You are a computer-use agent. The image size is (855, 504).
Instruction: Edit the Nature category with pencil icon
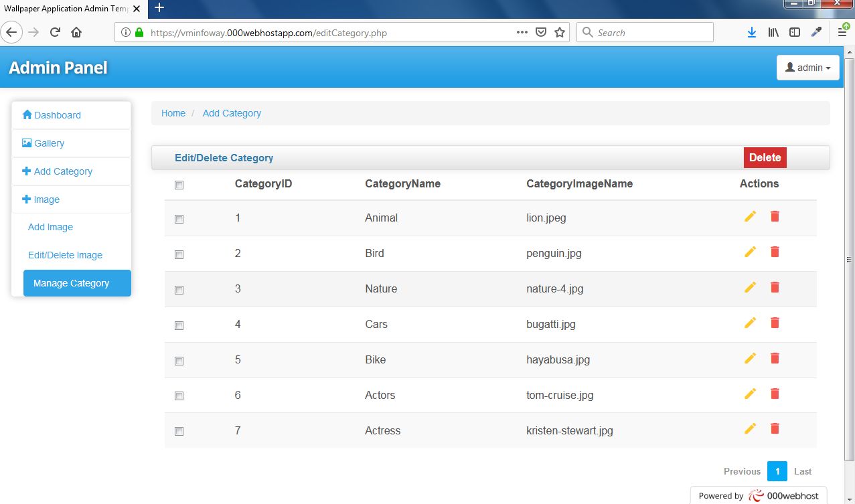(x=750, y=287)
